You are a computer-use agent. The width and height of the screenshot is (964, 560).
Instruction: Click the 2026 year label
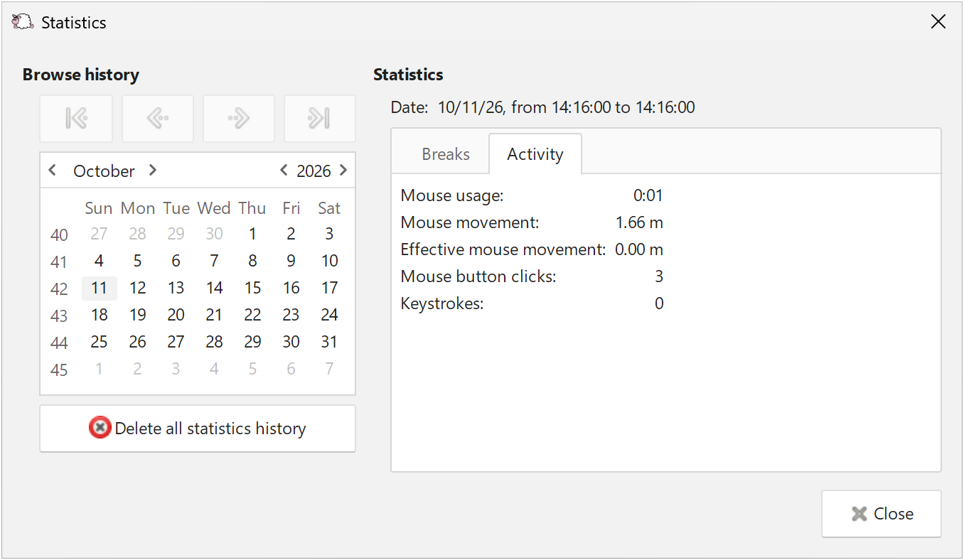tap(314, 171)
